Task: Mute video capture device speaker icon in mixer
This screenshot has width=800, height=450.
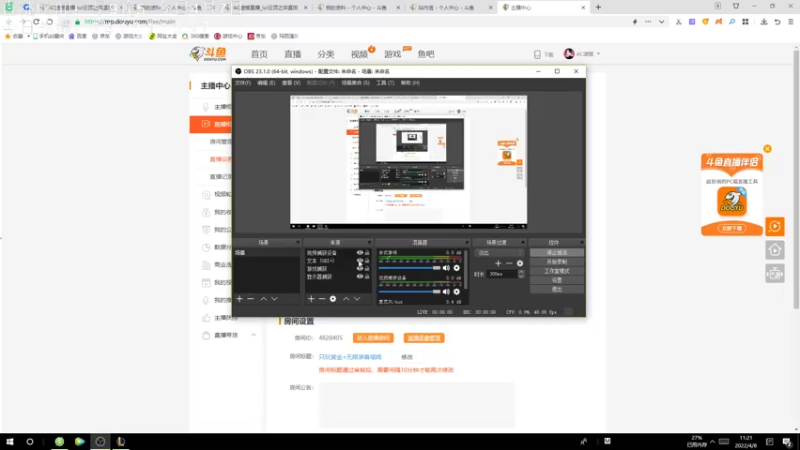Action: tap(446, 292)
